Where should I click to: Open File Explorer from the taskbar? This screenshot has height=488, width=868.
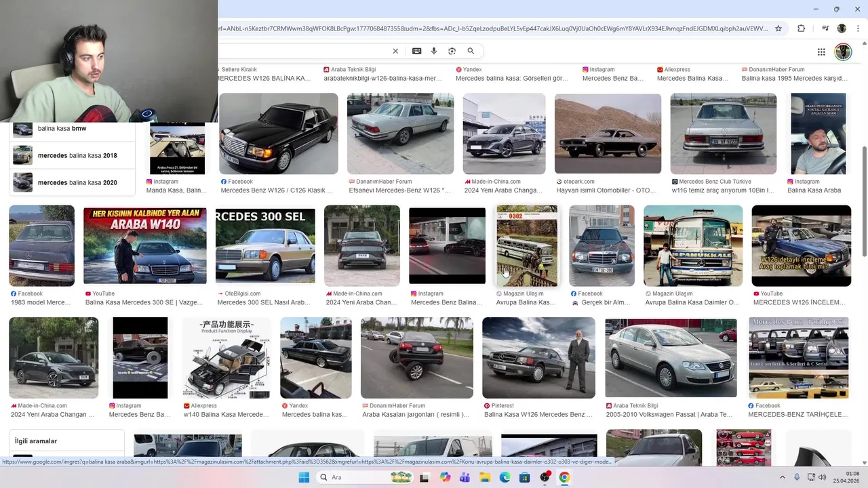tap(485, 477)
